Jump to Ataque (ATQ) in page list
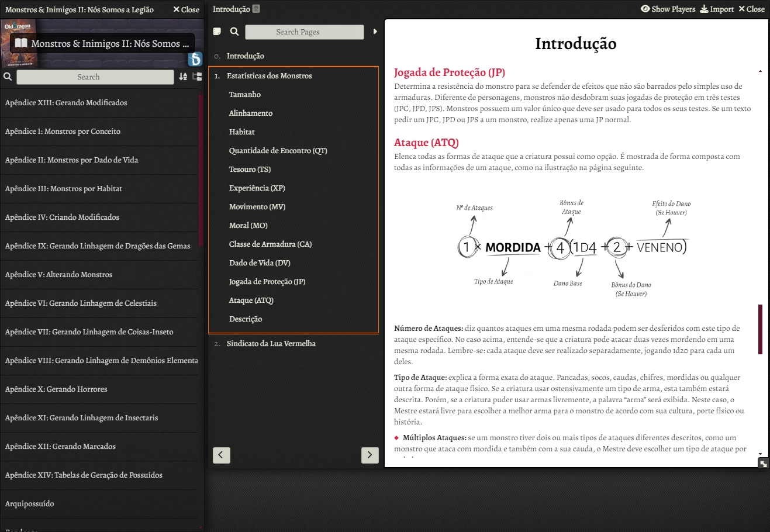Image resolution: width=770 pixels, height=532 pixels. tap(251, 300)
